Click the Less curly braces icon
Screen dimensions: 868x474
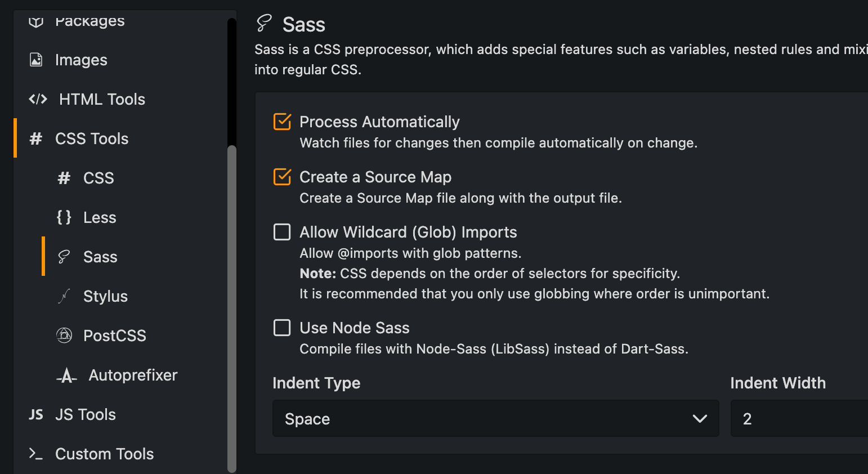click(x=64, y=217)
